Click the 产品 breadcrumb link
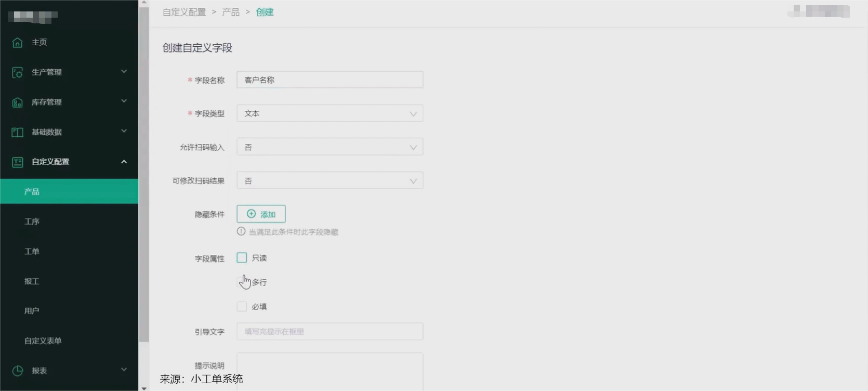The height and width of the screenshot is (391, 868). (x=230, y=12)
